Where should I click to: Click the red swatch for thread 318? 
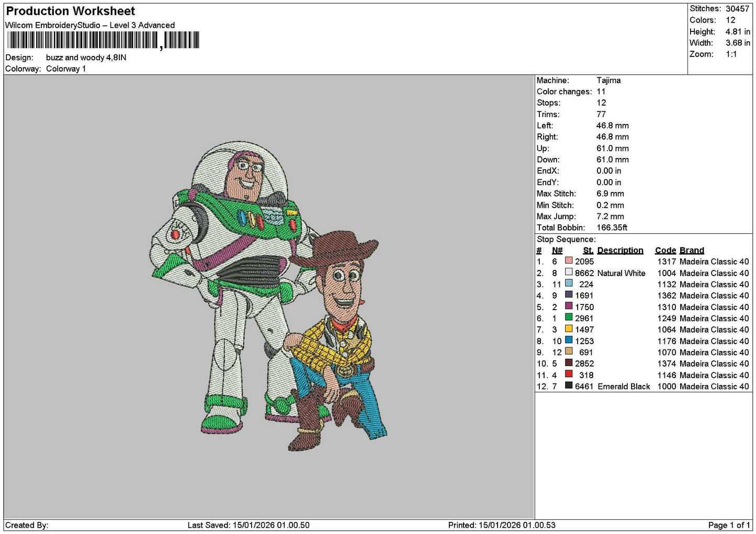[569, 374]
